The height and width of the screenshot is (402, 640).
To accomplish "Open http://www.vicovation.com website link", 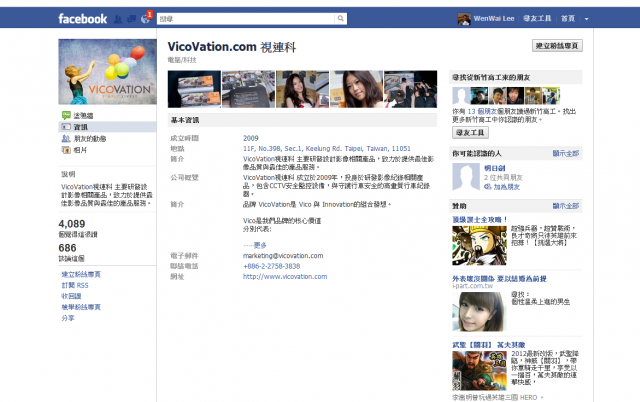I will (285, 277).
